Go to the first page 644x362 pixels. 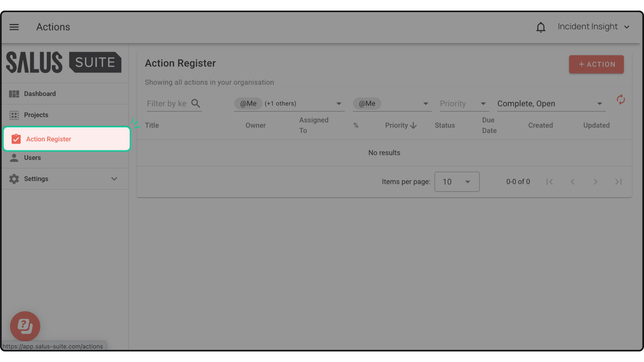(x=550, y=182)
